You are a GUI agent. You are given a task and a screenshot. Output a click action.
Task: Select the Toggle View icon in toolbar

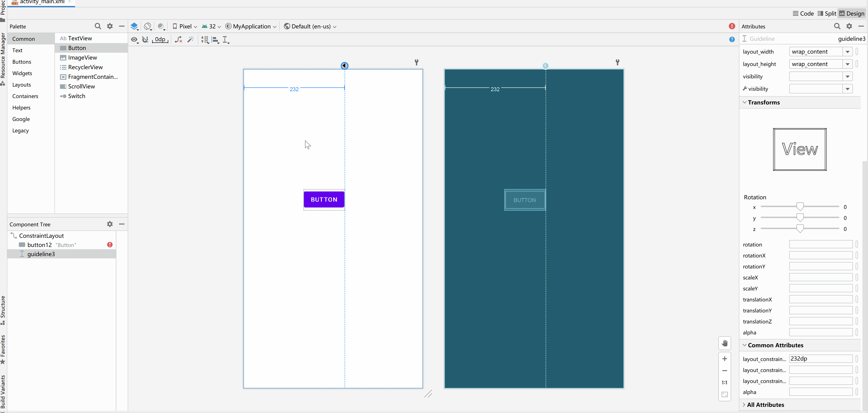(x=135, y=39)
